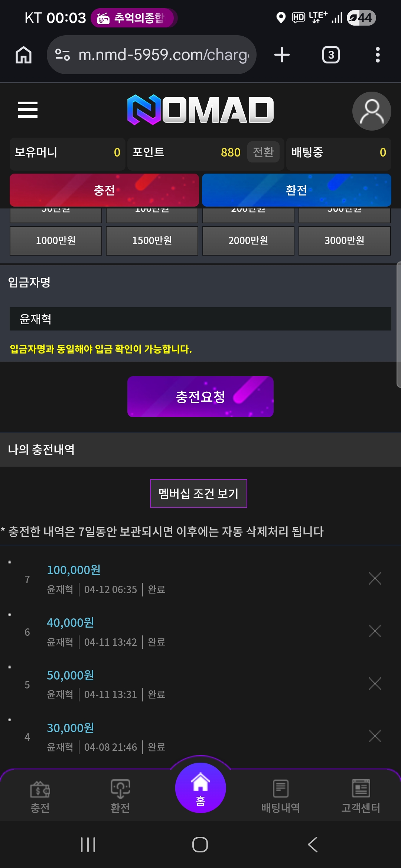This screenshot has height=868, width=401.
Task: Open the browser tab switcher showing 3
Action: pos(331,55)
